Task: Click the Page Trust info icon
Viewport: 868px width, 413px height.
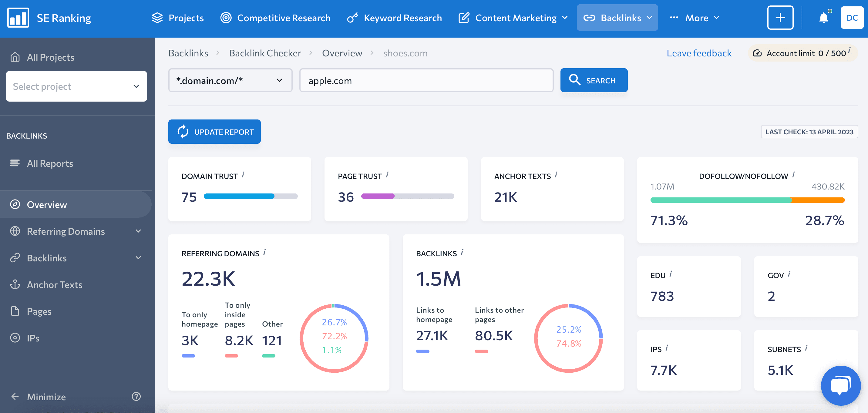Action: (x=387, y=175)
